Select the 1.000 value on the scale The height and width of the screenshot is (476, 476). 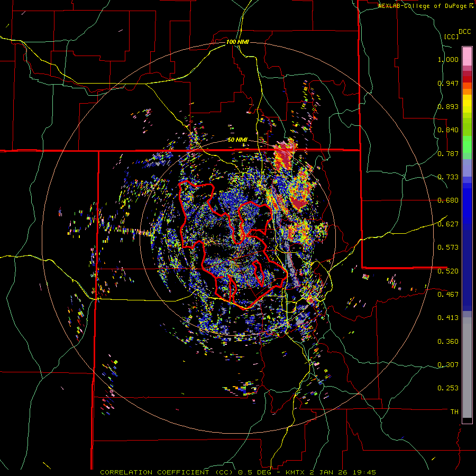[x=448, y=59]
